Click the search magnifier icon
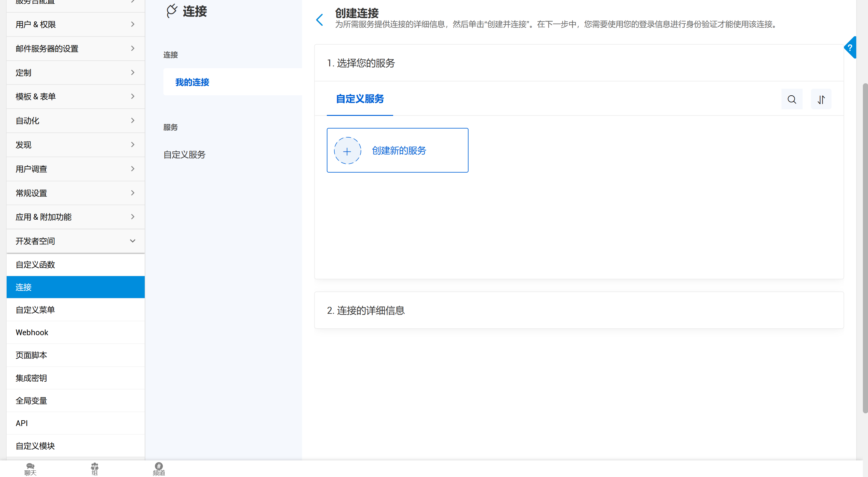Image resolution: width=868 pixels, height=477 pixels. (791, 100)
